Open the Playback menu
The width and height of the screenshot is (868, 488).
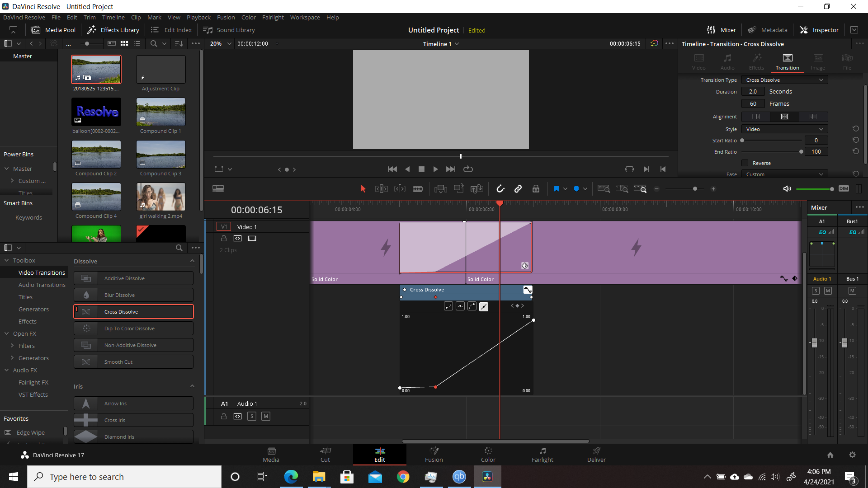click(x=198, y=17)
